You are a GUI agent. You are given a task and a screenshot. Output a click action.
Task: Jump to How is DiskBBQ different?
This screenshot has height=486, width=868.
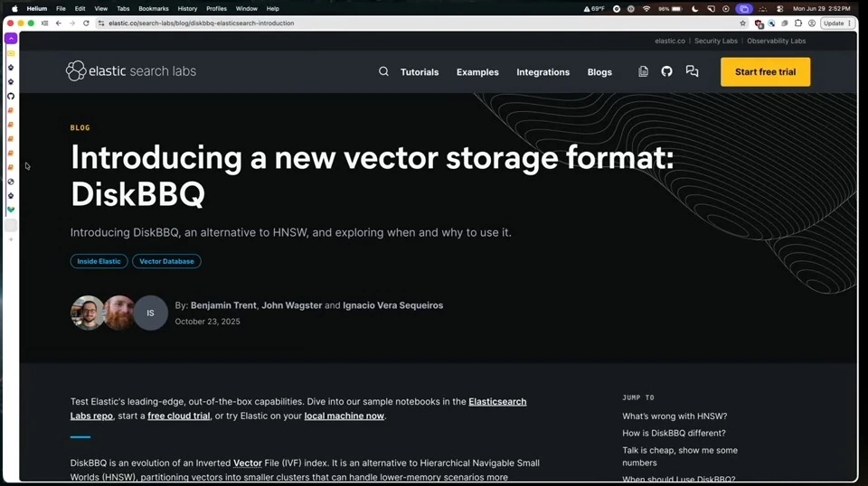coord(674,433)
